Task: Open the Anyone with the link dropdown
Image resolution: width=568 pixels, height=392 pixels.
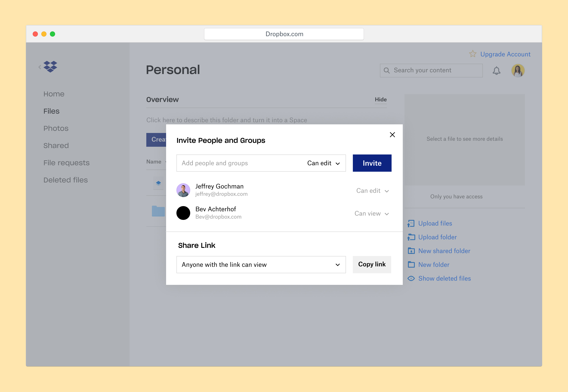Action: pos(261,265)
